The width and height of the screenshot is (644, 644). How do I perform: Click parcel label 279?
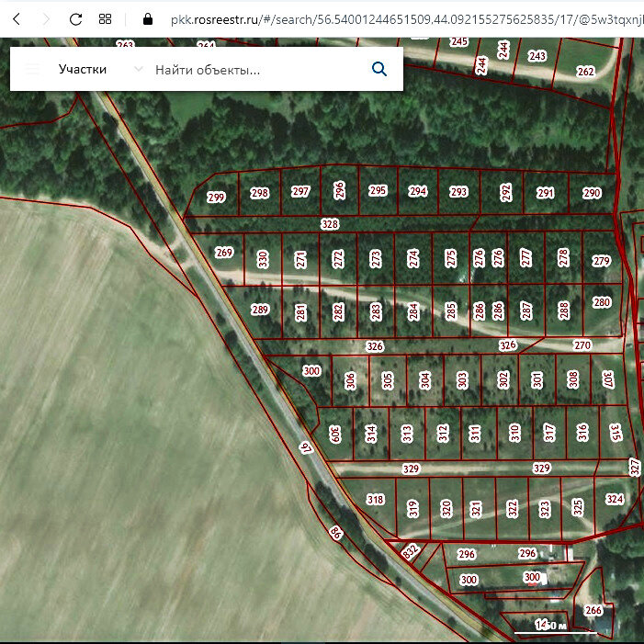602,261
